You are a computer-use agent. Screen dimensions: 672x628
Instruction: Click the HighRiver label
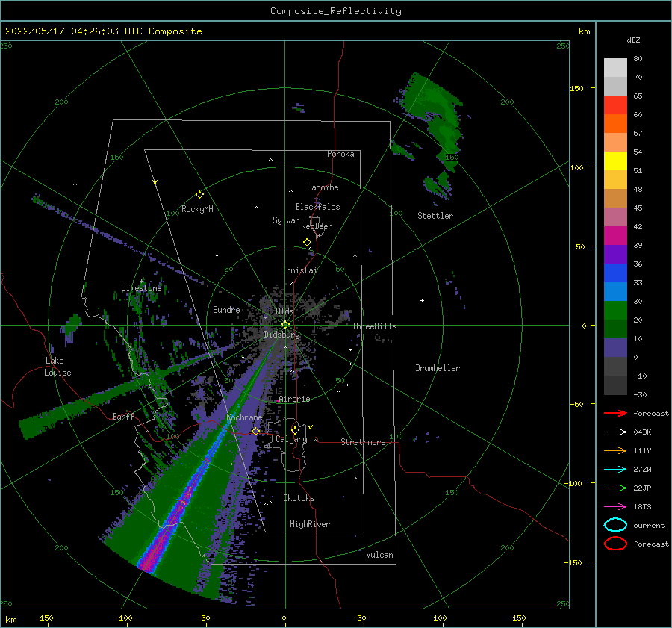point(309,524)
